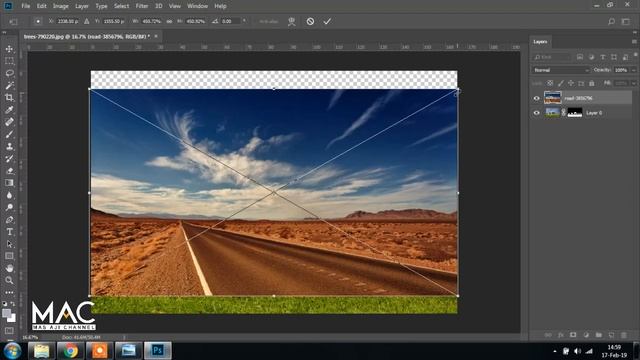Select Layer 0 black mask thumbnail

coord(575,113)
